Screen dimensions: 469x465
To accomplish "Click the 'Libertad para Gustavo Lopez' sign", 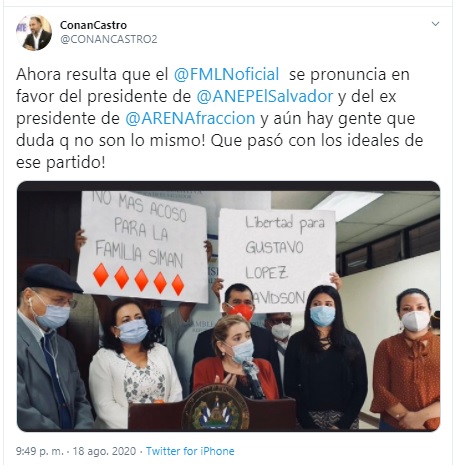I will coord(277,259).
